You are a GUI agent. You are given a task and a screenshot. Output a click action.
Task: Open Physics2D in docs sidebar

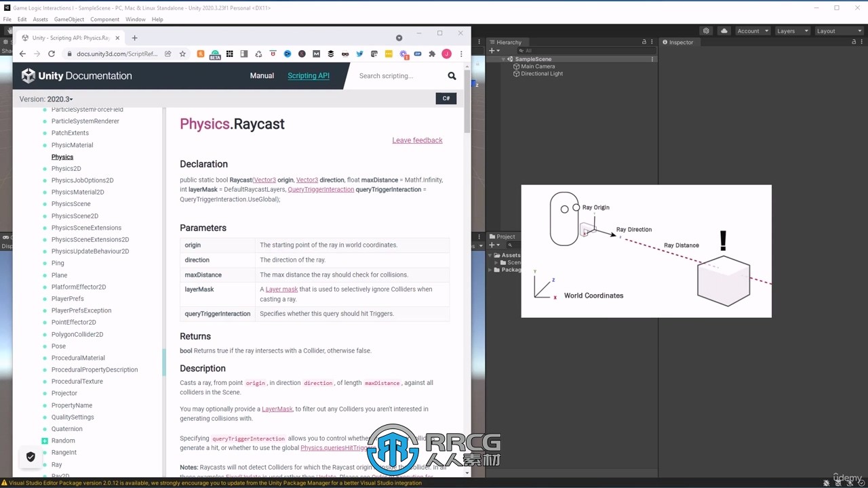click(66, 169)
